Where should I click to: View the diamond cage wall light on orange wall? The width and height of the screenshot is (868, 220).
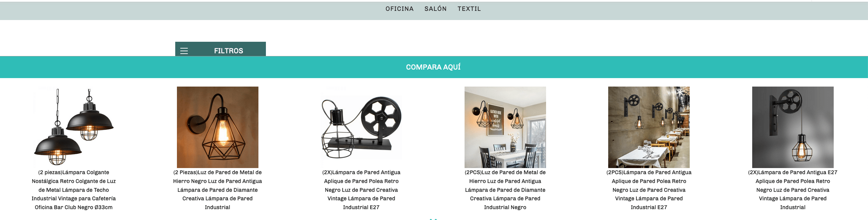218,127
